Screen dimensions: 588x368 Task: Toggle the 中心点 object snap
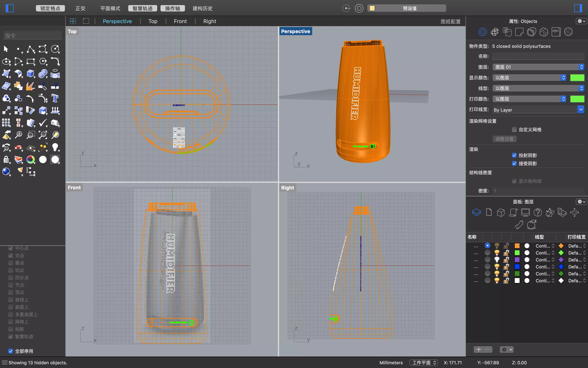coord(11,248)
